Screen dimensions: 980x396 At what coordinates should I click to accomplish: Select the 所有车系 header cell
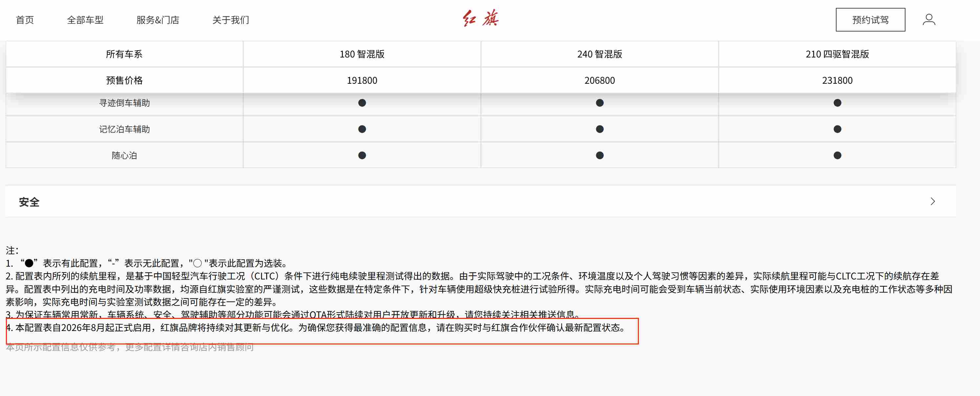click(x=124, y=54)
